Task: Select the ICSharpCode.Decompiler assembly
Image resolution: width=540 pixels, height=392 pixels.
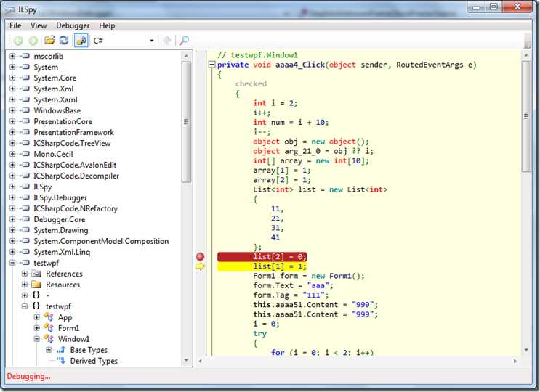Action: tap(76, 176)
